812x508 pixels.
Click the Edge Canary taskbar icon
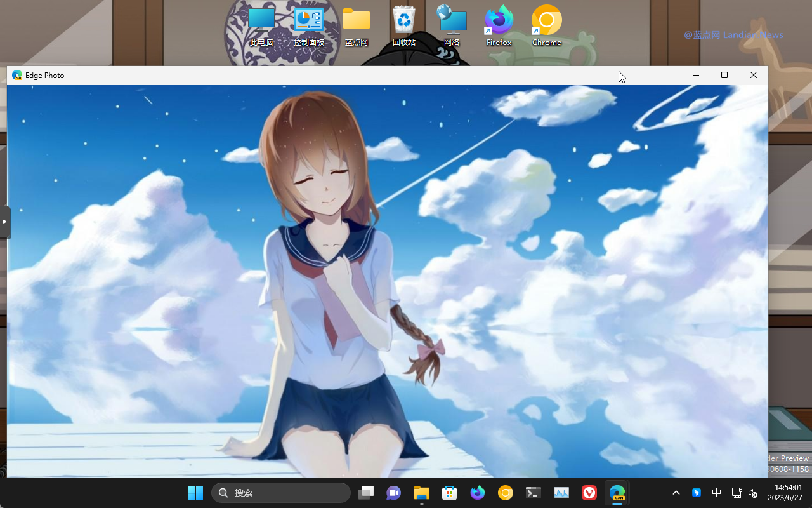click(617, 493)
